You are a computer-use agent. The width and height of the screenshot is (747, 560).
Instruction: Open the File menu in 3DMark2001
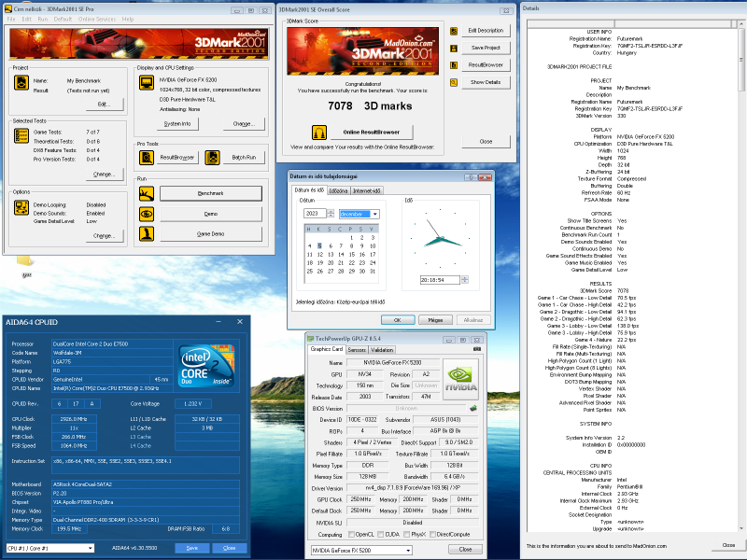coord(11,19)
